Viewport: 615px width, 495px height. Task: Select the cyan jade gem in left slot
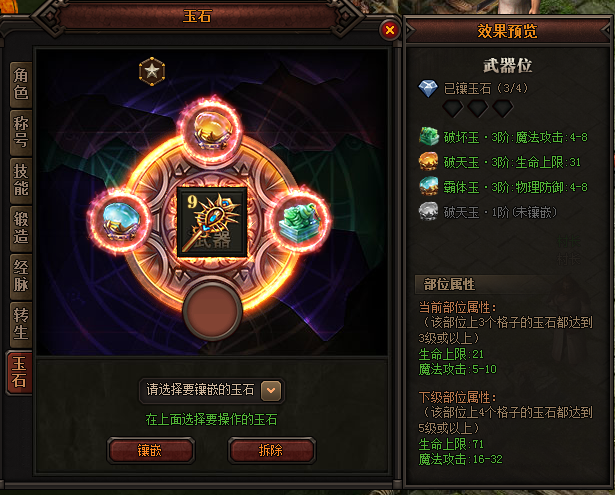[121, 221]
